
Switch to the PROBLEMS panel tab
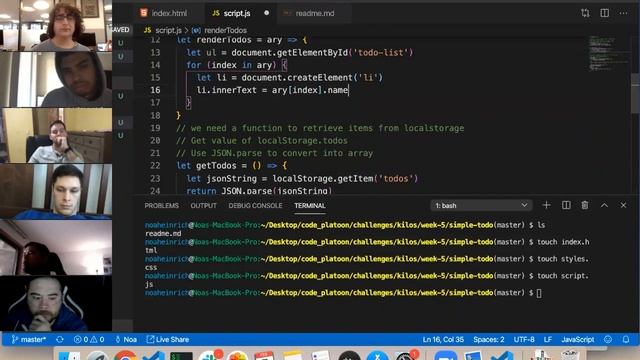point(162,205)
